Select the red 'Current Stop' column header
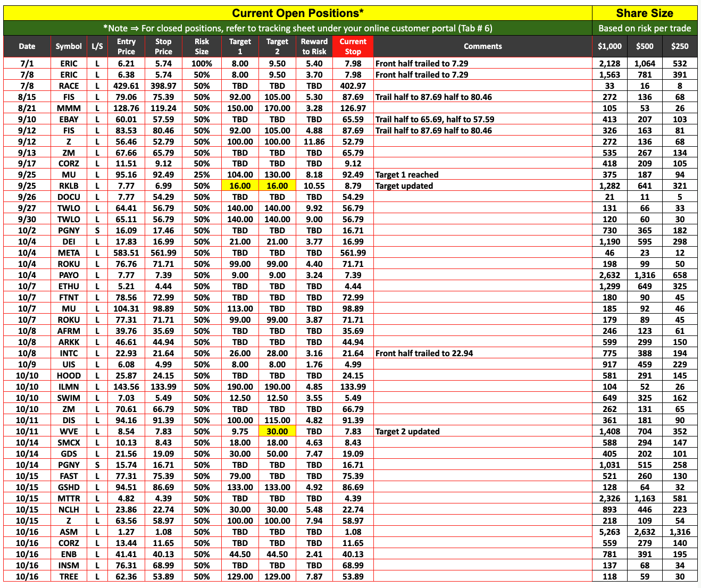 [x=353, y=46]
